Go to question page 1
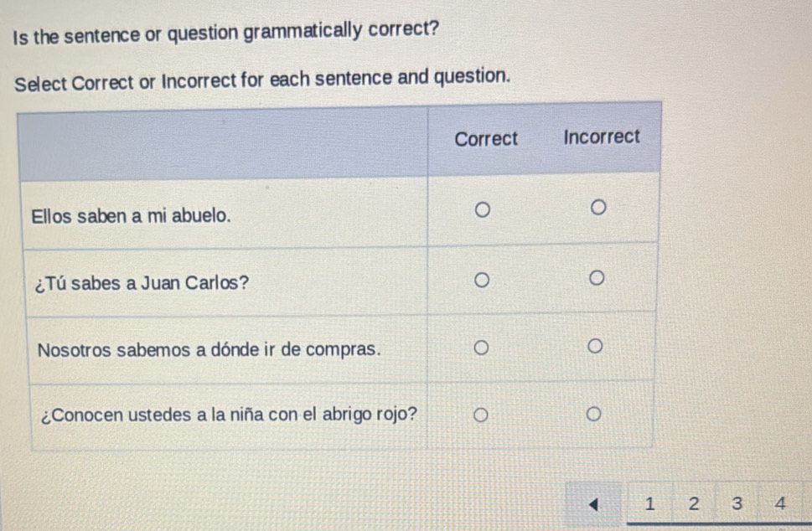The image size is (812, 531). pyautogui.click(x=649, y=503)
